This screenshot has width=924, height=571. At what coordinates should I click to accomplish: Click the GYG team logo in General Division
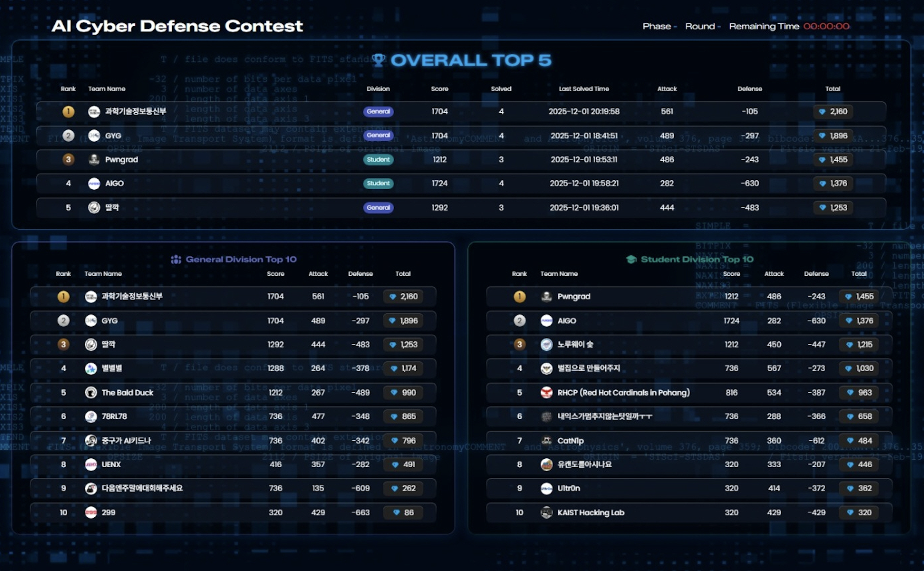[91, 321]
